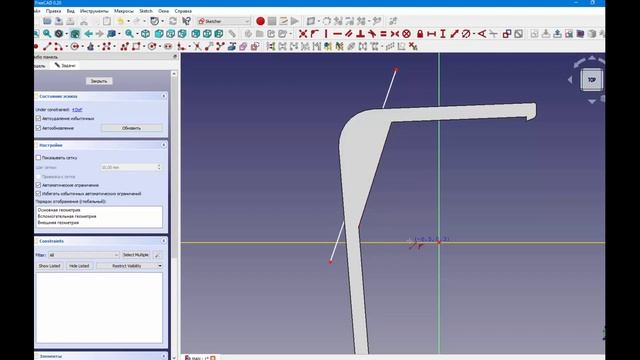Apply the parallel constraint icon
This screenshot has height=360, width=640.
coord(349,34)
